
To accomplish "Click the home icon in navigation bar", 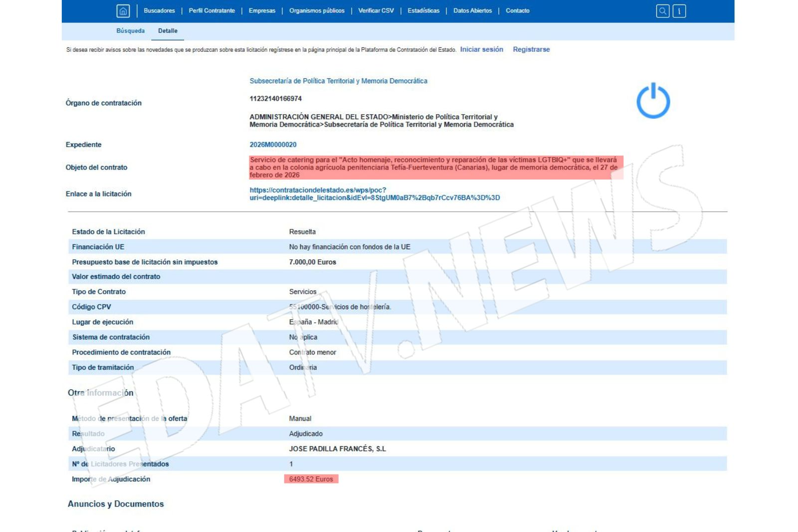I will pyautogui.click(x=123, y=11).
